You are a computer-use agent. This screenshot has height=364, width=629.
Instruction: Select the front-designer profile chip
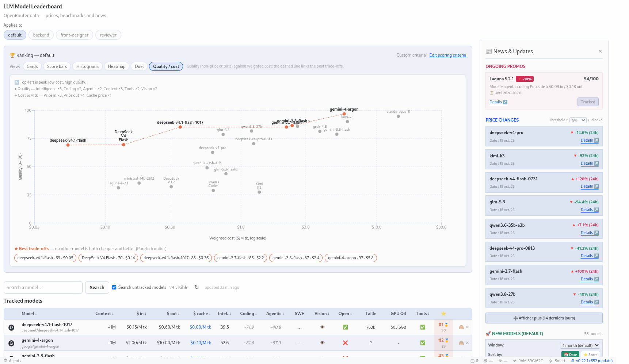(75, 35)
